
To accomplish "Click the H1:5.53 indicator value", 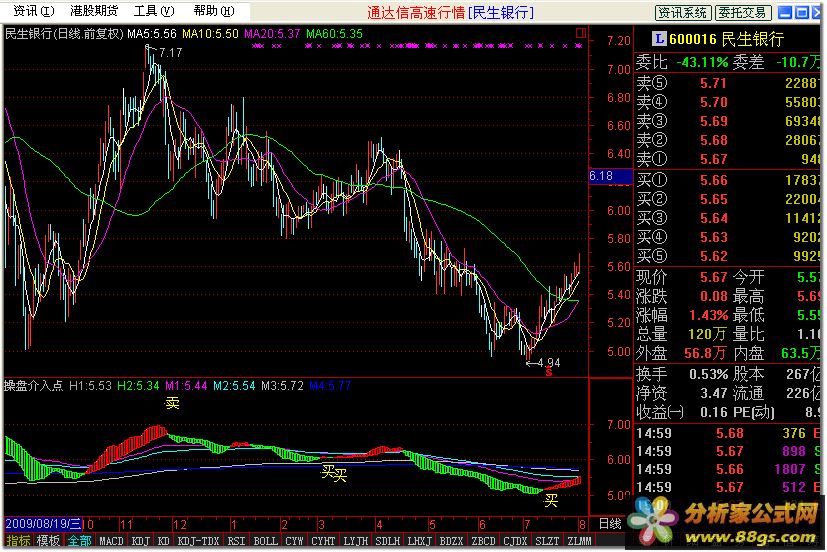I will (90, 385).
